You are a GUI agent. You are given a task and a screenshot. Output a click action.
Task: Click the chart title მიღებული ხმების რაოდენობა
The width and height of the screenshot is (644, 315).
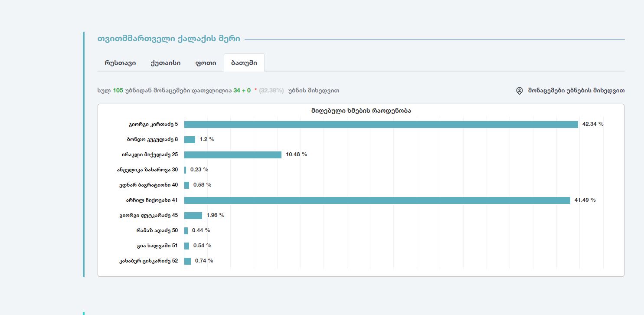(x=361, y=111)
